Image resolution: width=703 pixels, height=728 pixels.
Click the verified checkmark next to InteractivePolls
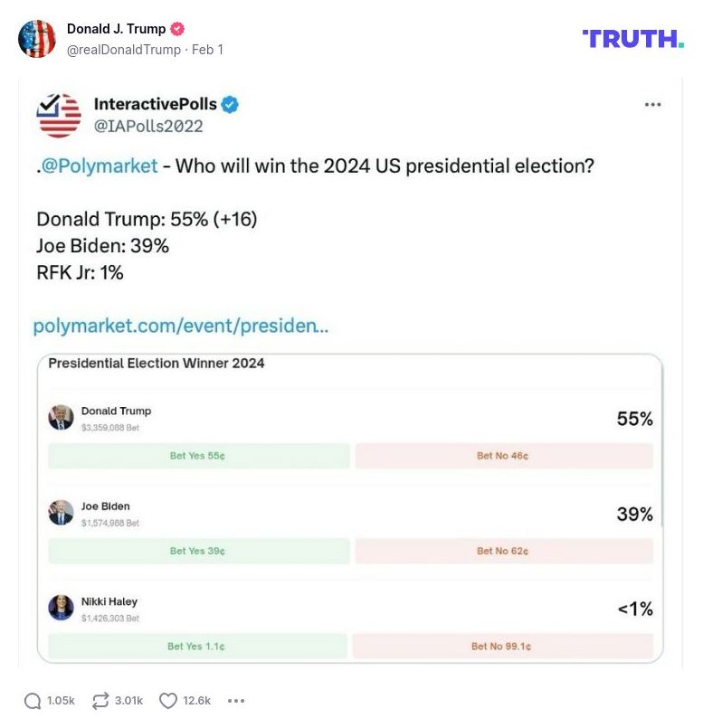(x=231, y=104)
